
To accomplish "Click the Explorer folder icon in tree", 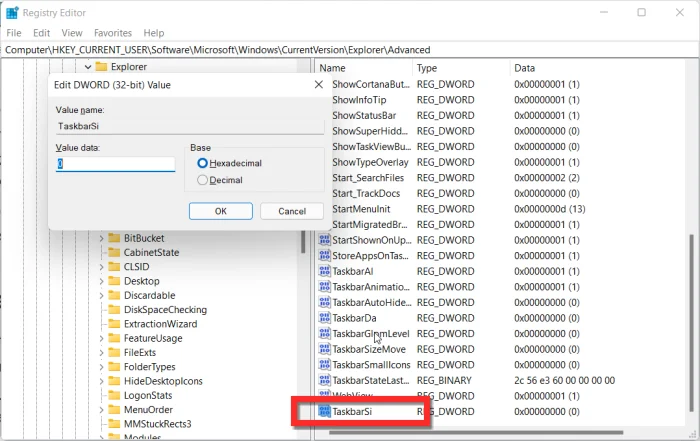I will [x=101, y=67].
